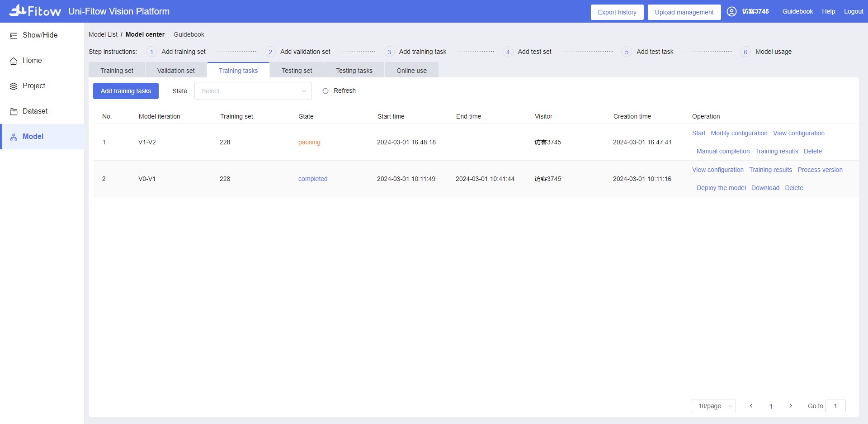Click the Refresh label
Image resolution: width=868 pixels, height=424 pixels.
(x=344, y=91)
